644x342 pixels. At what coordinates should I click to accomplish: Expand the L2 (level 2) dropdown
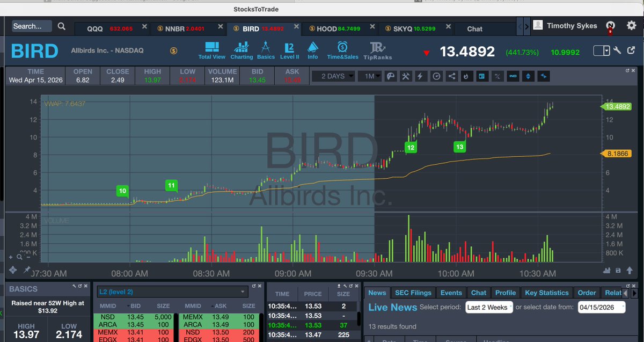click(x=172, y=292)
